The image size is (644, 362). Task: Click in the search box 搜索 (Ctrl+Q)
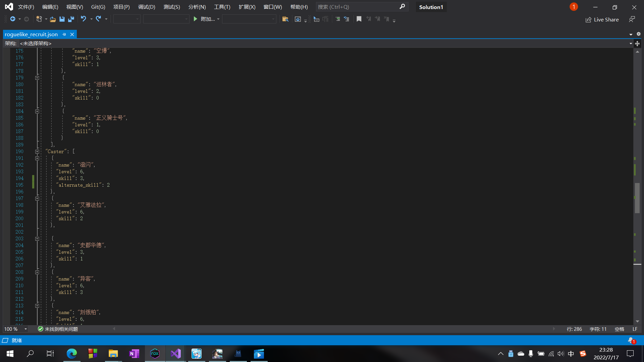click(357, 7)
